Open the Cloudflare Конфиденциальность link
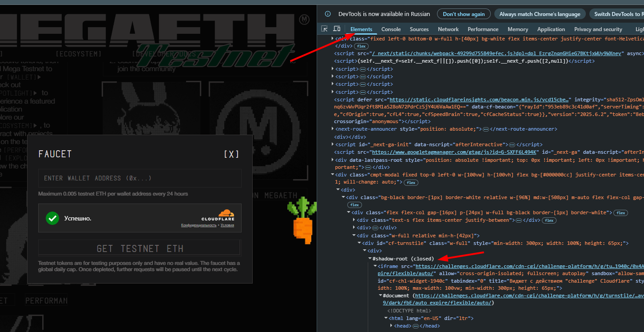644x332 pixels. (x=199, y=225)
